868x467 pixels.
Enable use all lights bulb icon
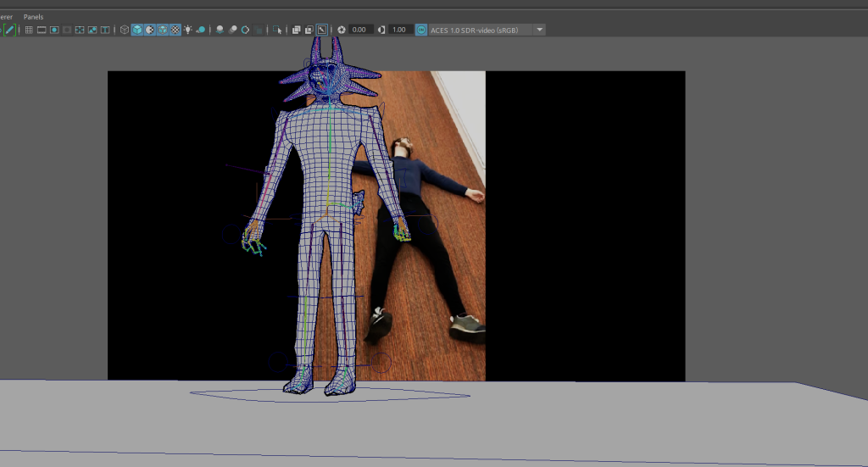(x=188, y=30)
